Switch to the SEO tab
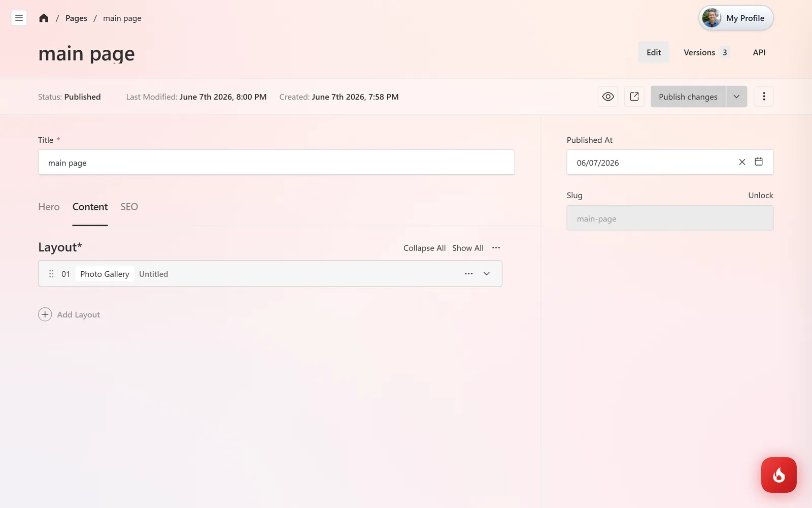 [129, 207]
